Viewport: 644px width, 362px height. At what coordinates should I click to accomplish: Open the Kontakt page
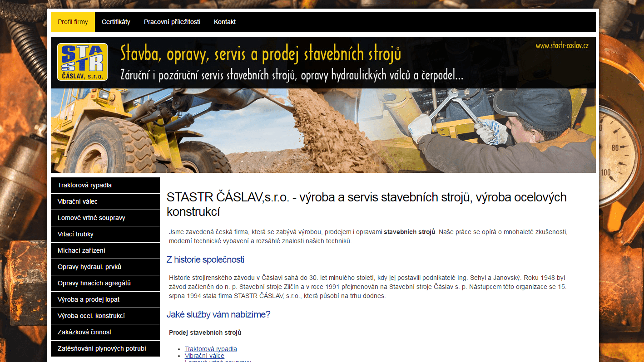225,22
